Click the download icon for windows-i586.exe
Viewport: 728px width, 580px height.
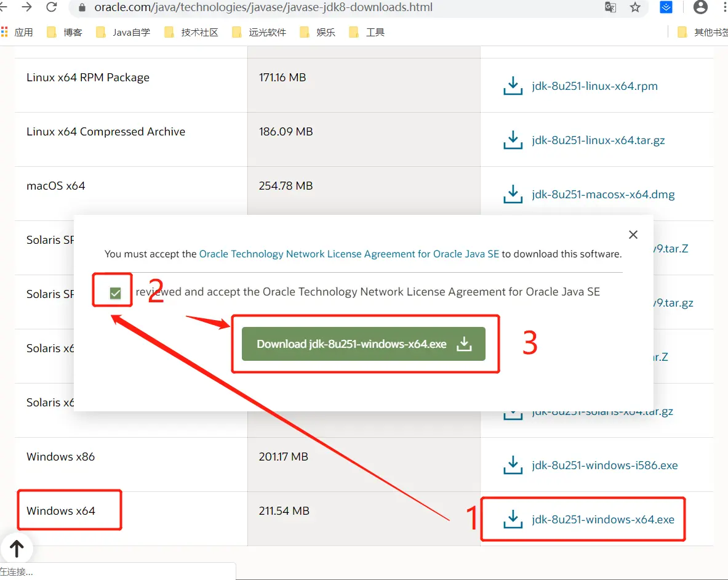tap(513, 465)
